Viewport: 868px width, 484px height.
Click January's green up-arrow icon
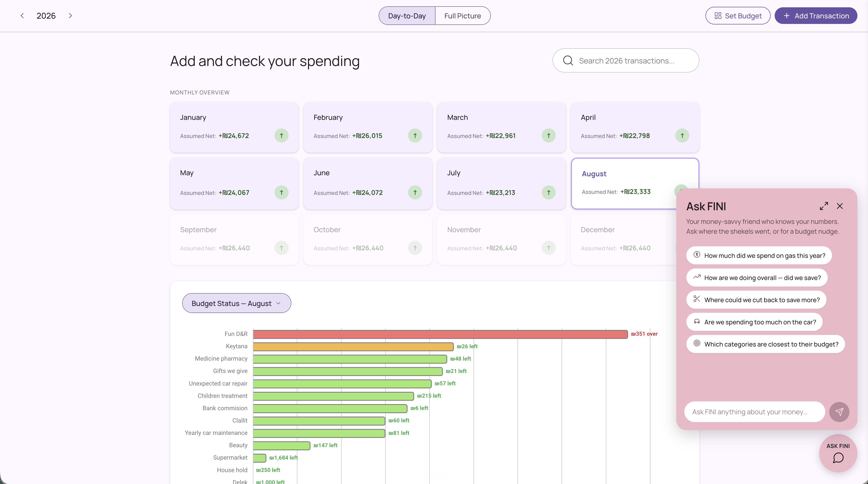pyautogui.click(x=281, y=135)
